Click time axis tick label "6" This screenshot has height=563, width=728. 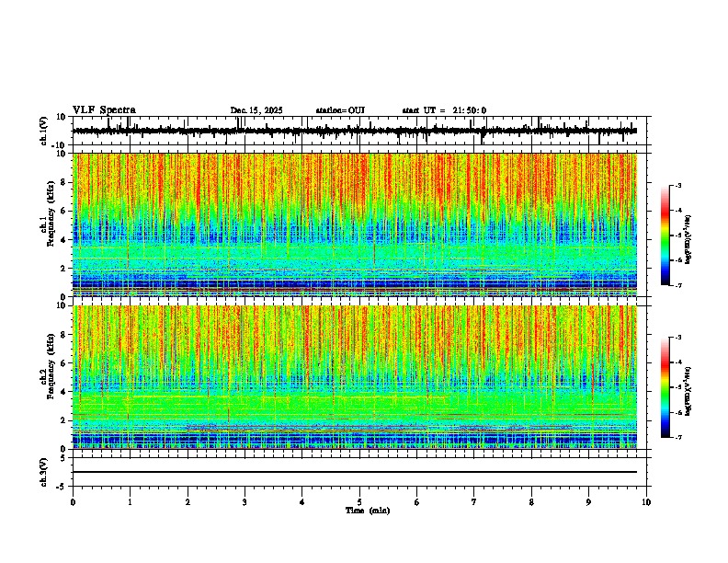[417, 502]
